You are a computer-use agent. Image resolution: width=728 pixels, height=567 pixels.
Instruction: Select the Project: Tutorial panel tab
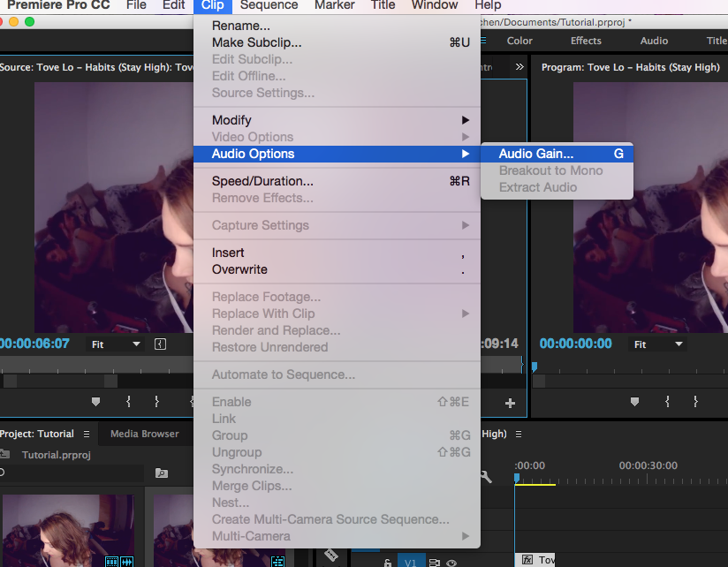coord(37,434)
